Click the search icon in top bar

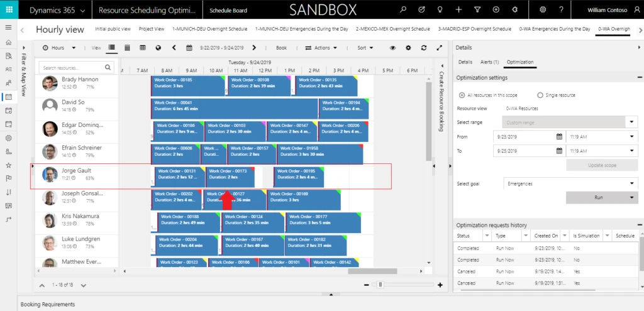[x=403, y=10]
